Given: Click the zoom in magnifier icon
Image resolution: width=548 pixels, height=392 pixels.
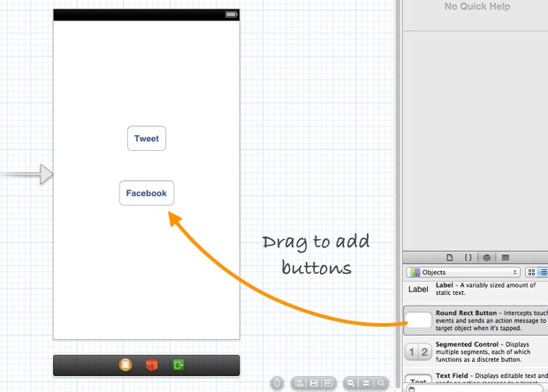Looking at the screenshot, I should (x=381, y=383).
